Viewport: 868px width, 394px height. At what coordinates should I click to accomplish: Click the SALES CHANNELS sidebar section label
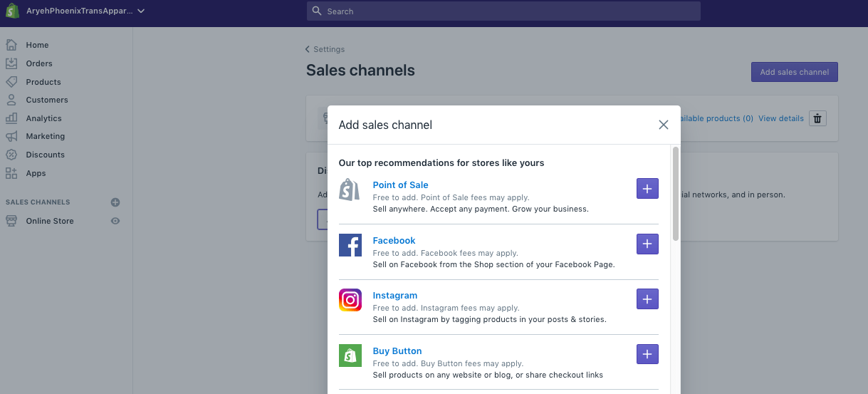pos(38,202)
